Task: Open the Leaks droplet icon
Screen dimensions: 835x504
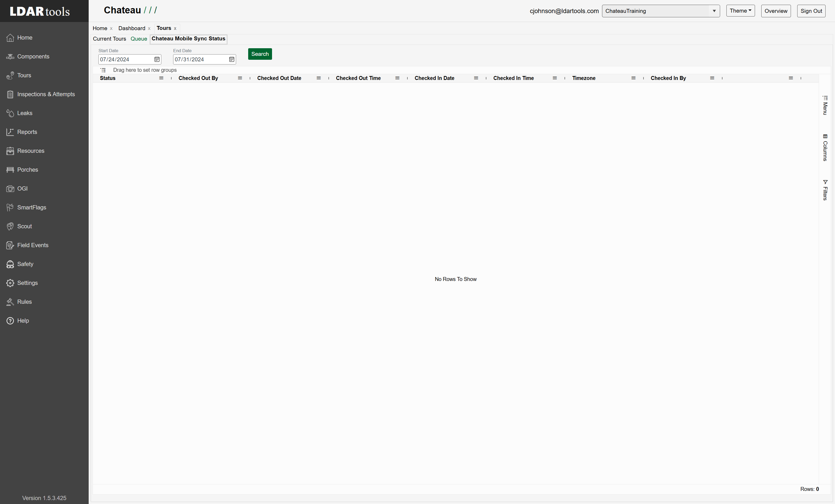Action: click(x=10, y=113)
